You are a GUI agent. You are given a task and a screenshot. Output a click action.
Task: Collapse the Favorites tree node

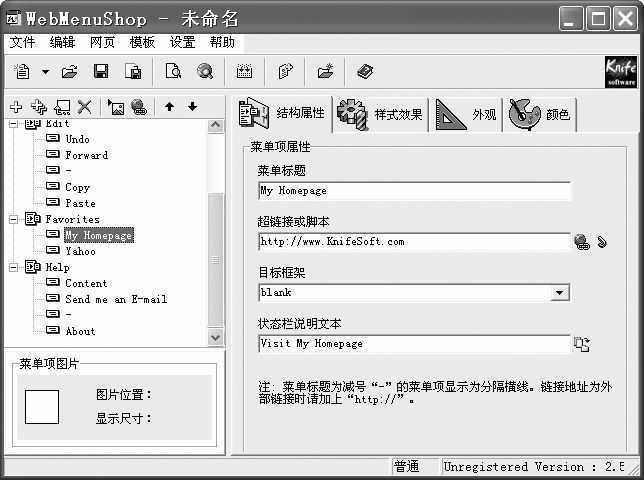coord(14,219)
